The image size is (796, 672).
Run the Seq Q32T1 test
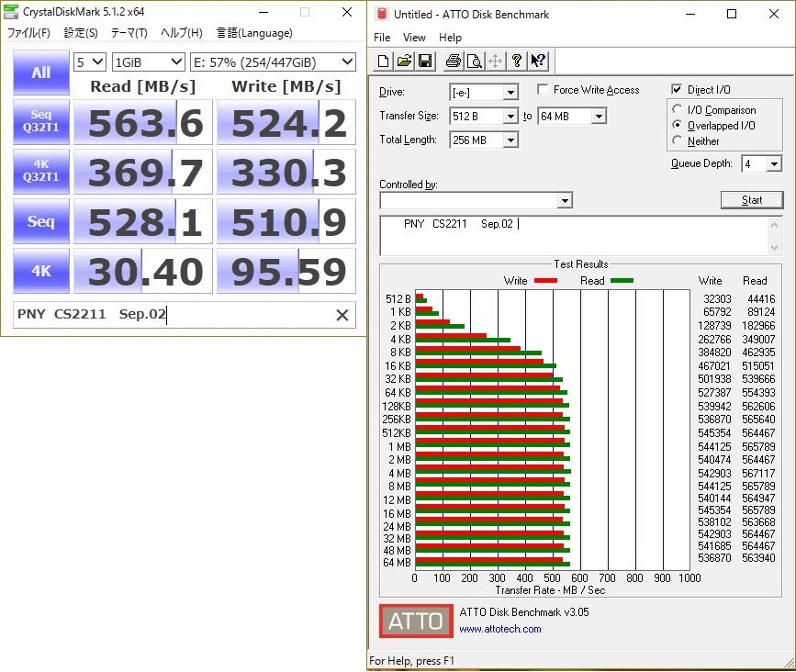pyautogui.click(x=41, y=122)
